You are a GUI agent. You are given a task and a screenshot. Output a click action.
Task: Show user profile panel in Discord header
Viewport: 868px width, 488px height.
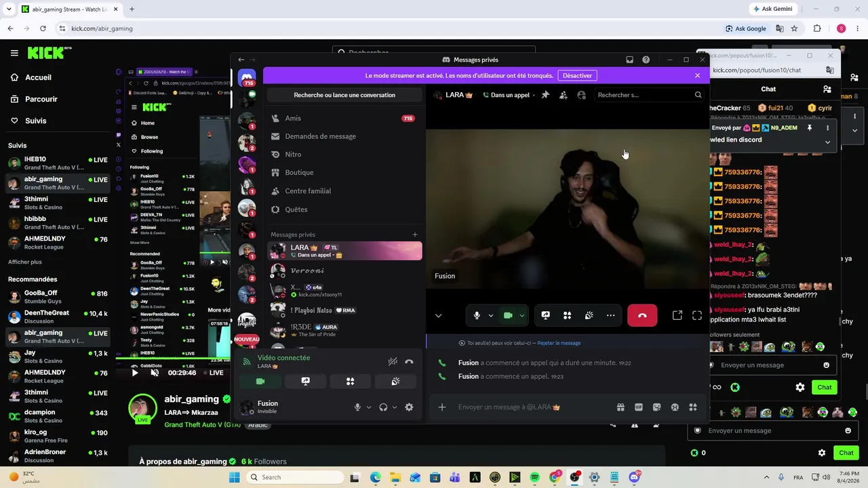[581, 95]
